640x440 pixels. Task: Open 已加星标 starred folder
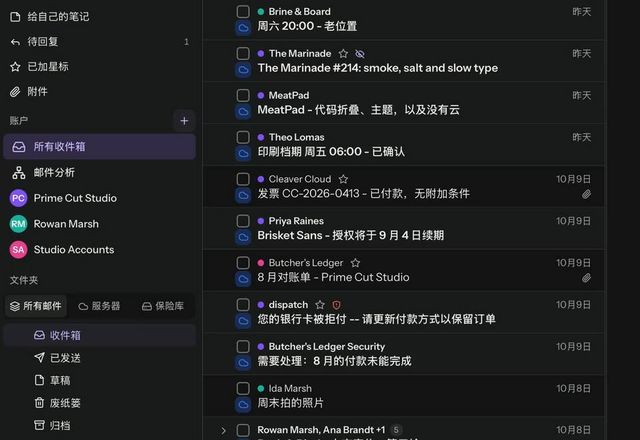(x=98, y=67)
